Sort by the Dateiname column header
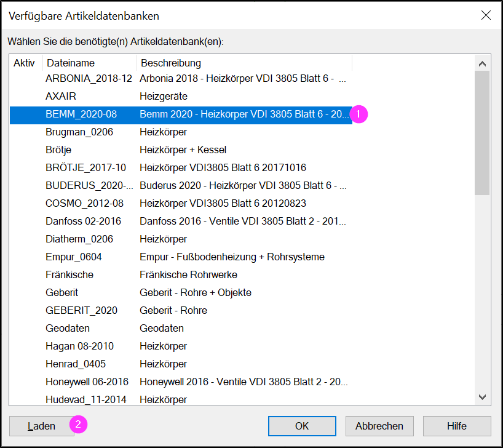This screenshot has width=503, height=448. pos(90,63)
